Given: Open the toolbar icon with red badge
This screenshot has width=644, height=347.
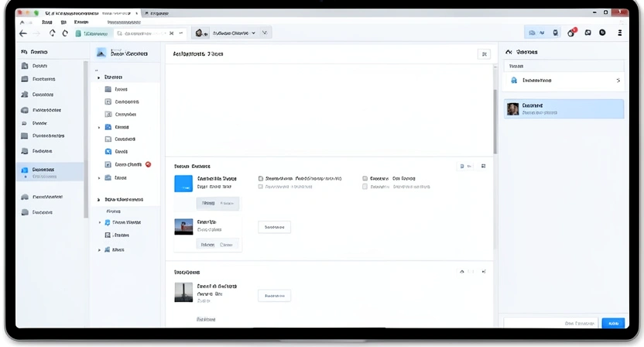Looking at the screenshot, I should click(x=572, y=33).
